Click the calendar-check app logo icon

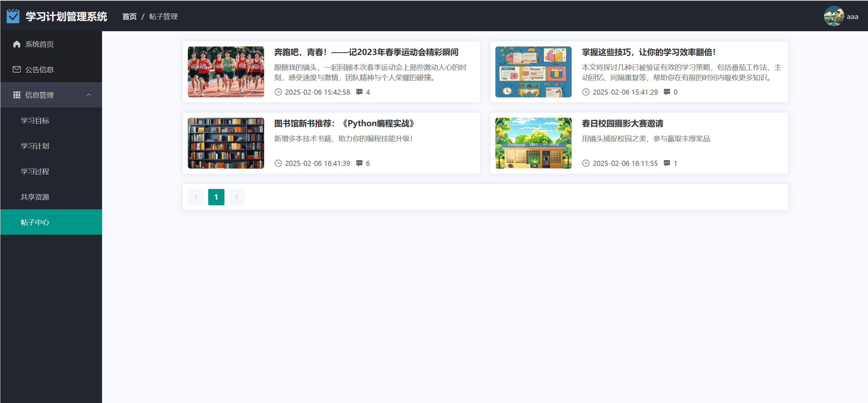click(13, 16)
